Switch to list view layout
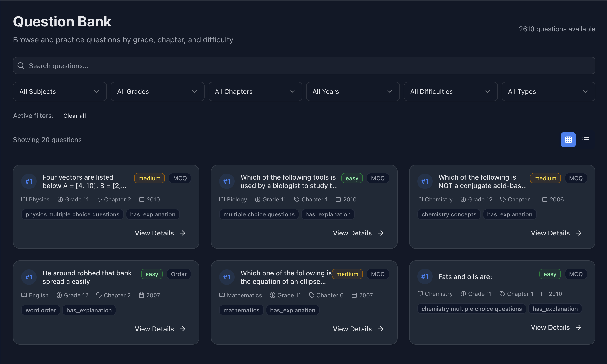 [586, 140]
